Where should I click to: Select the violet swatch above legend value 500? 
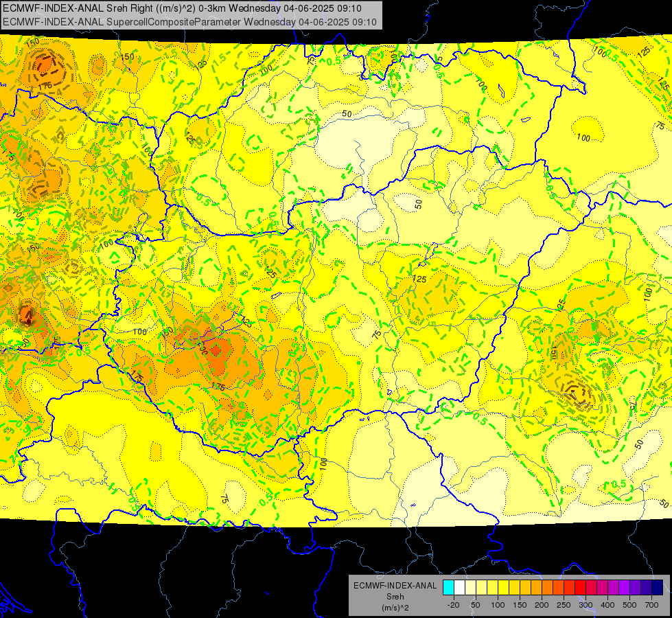coord(625,587)
